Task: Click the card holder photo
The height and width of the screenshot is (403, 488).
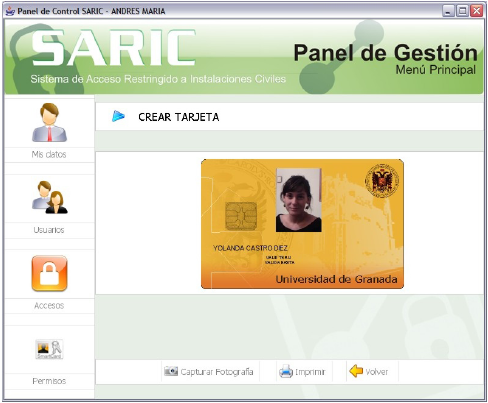Action: click(x=299, y=200)
